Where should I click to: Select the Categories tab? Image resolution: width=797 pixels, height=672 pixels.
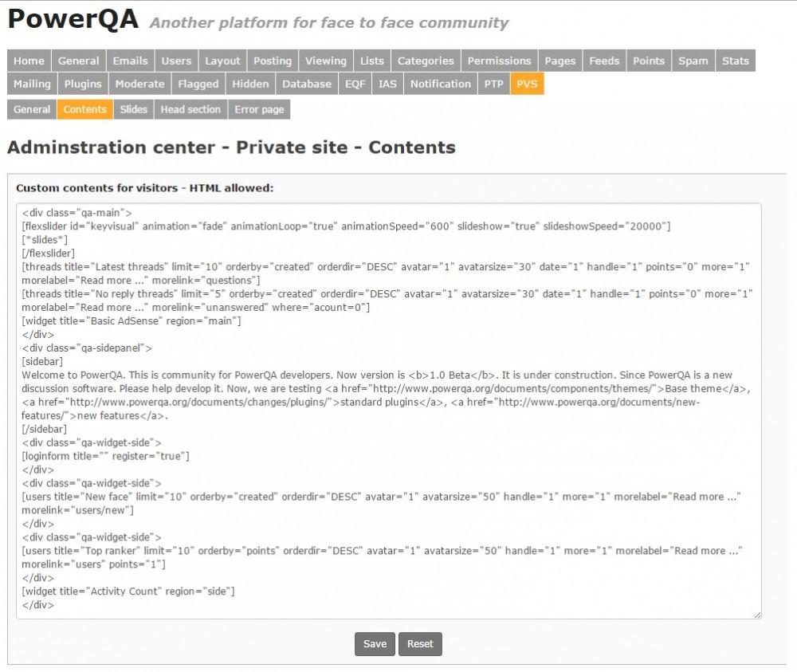[426, 61]
